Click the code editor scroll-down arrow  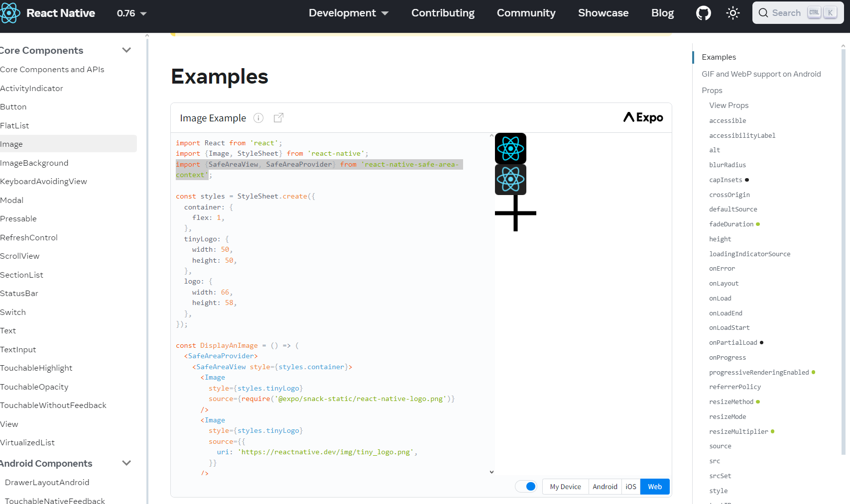pos(491,472)
